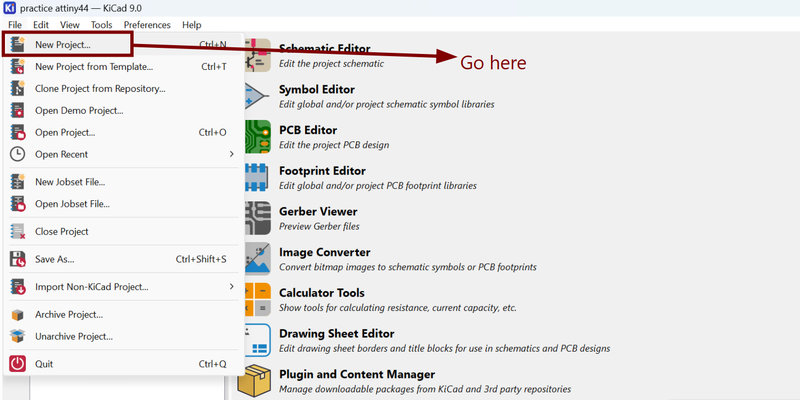Click the New Project from Template icon
The width and height of the screenshot is (800, 400).
coord(17,66)
